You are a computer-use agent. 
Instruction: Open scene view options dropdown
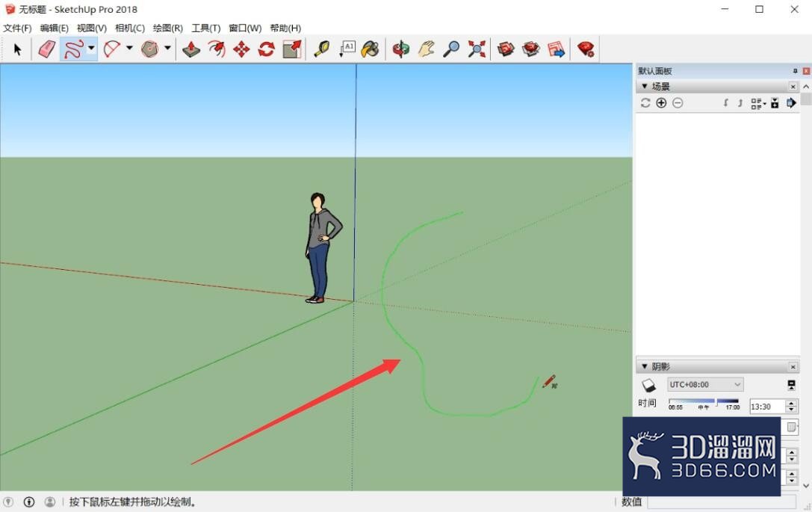click(x=758, y=104)
